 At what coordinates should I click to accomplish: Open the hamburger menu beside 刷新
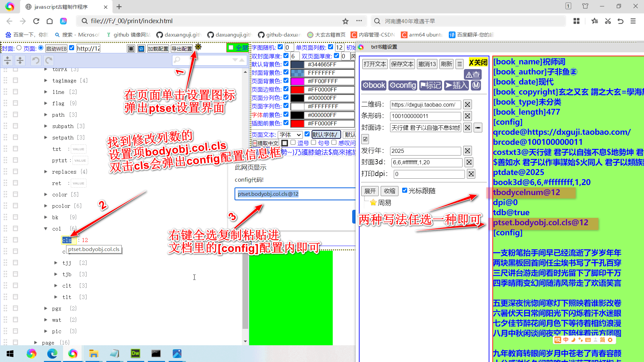click(x=460, y=64)
